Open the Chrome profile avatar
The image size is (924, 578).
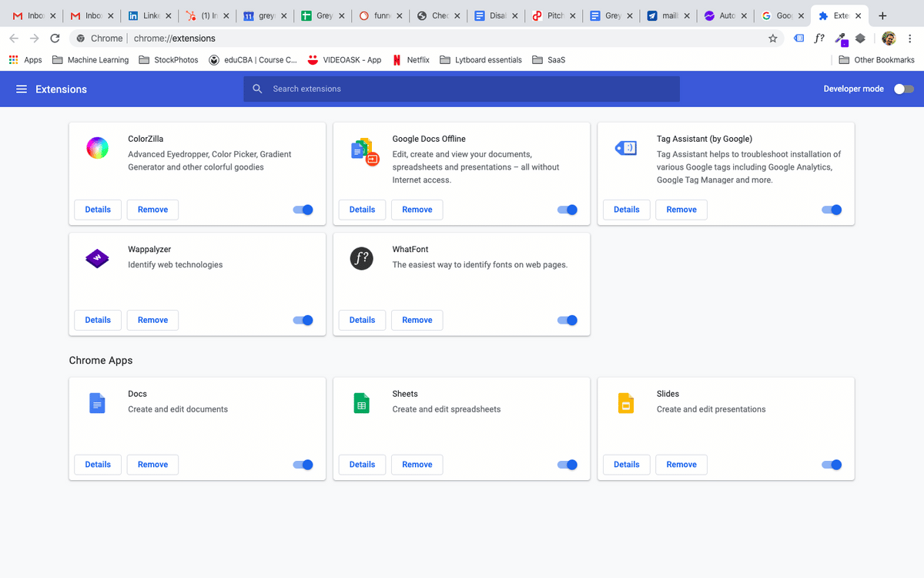[888, 38]
